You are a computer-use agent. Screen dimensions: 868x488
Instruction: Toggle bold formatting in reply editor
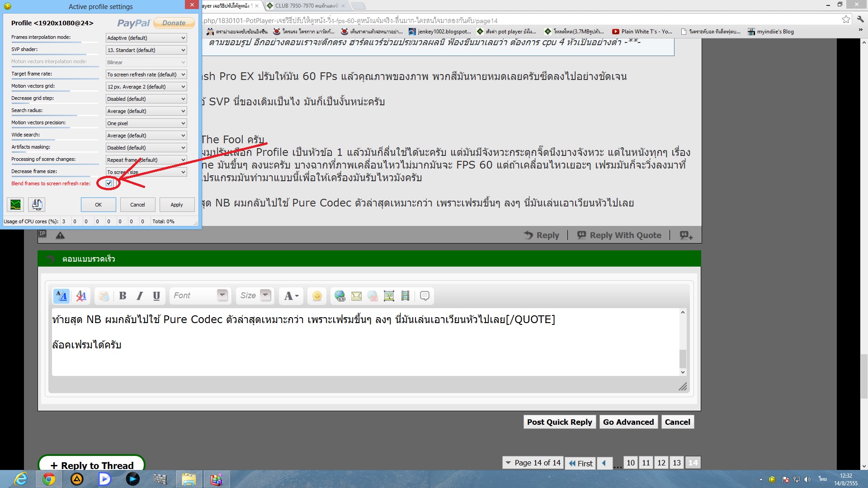point(123,296)
